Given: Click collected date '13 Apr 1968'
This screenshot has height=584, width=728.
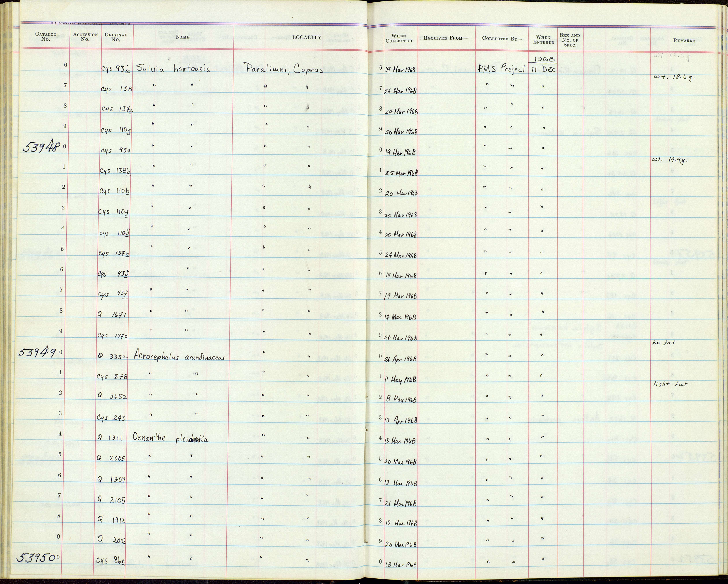Looking at the screenshot, I should coord(401,420).
